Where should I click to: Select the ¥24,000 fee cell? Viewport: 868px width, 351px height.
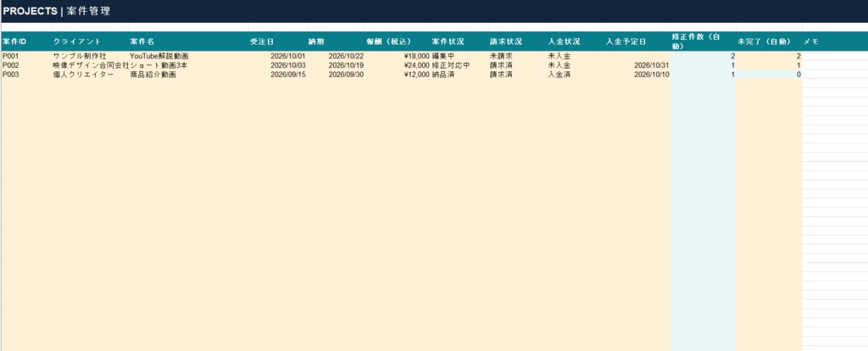pos(398,65)
